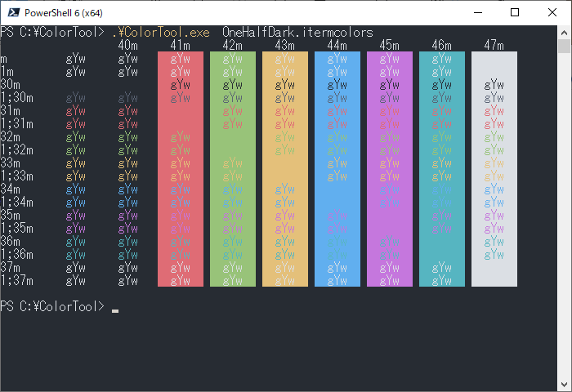This screenshot has width=572, height=392.
Task: Click the '43m' column header
Action: tap(285, 46)
